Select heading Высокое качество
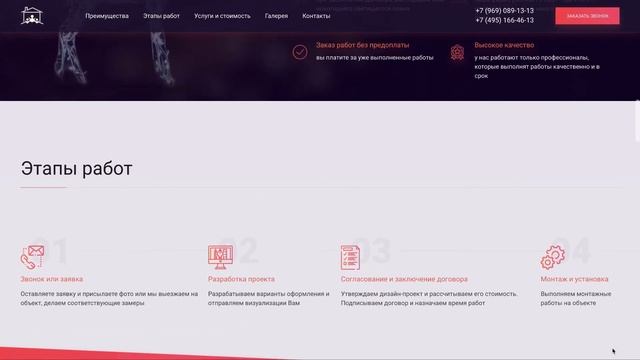Screen dimensions: 640x360 pyautogui.click(x=504, y=45)
